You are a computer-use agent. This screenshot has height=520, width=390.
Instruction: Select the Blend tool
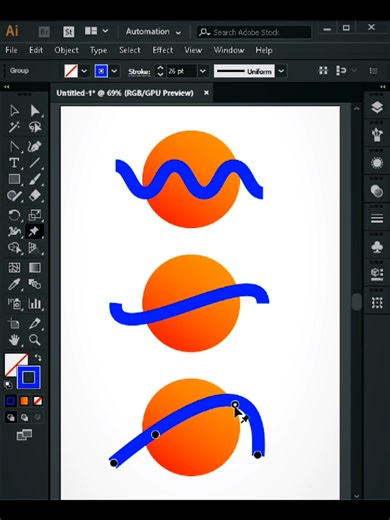[x=35, y=284]
